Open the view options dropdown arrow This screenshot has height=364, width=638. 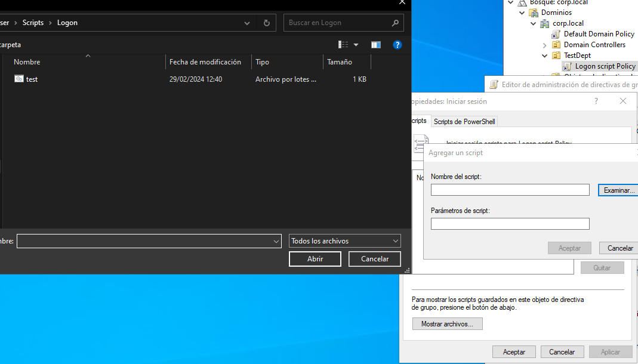(x=356, y=45)
